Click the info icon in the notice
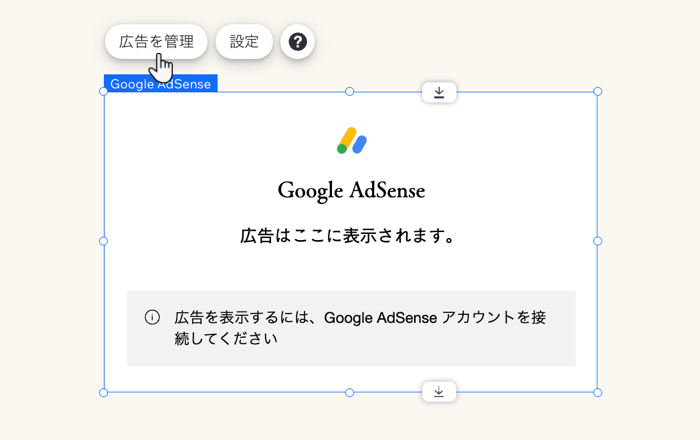This screenshot has height=440, width=700. tap(152, 317)
